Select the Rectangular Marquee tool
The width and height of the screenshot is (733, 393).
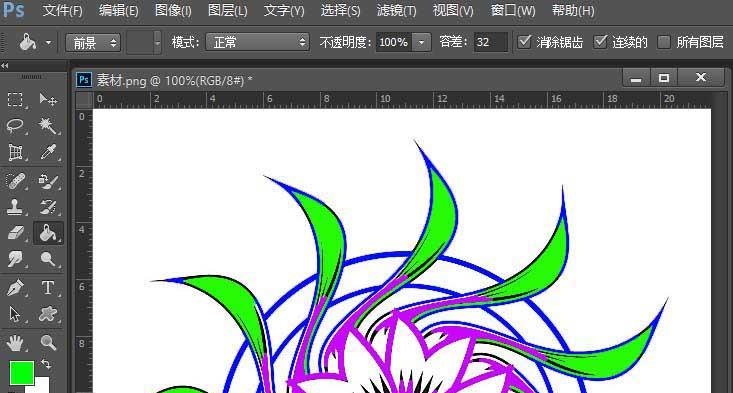click(15, 100)
